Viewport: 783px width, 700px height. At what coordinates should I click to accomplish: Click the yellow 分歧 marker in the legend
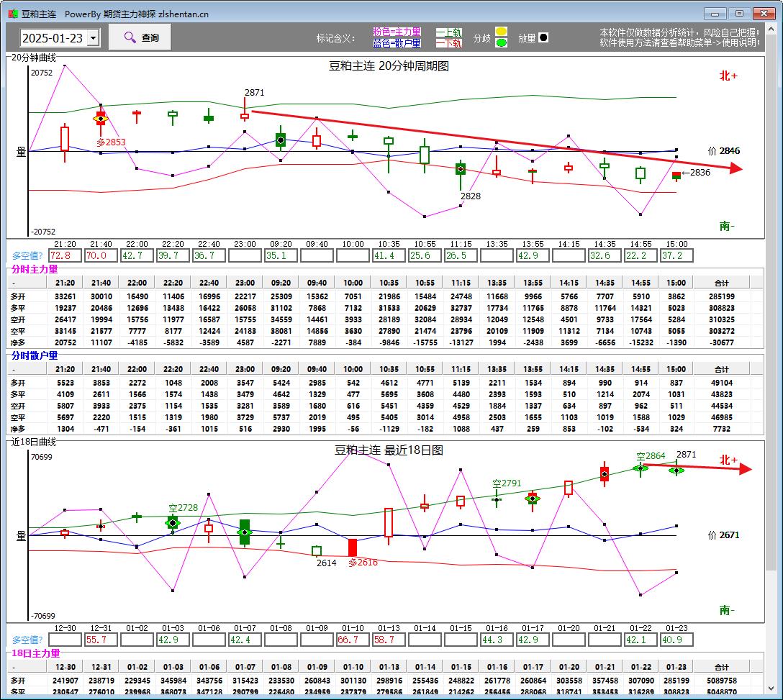tap(501, 32)
